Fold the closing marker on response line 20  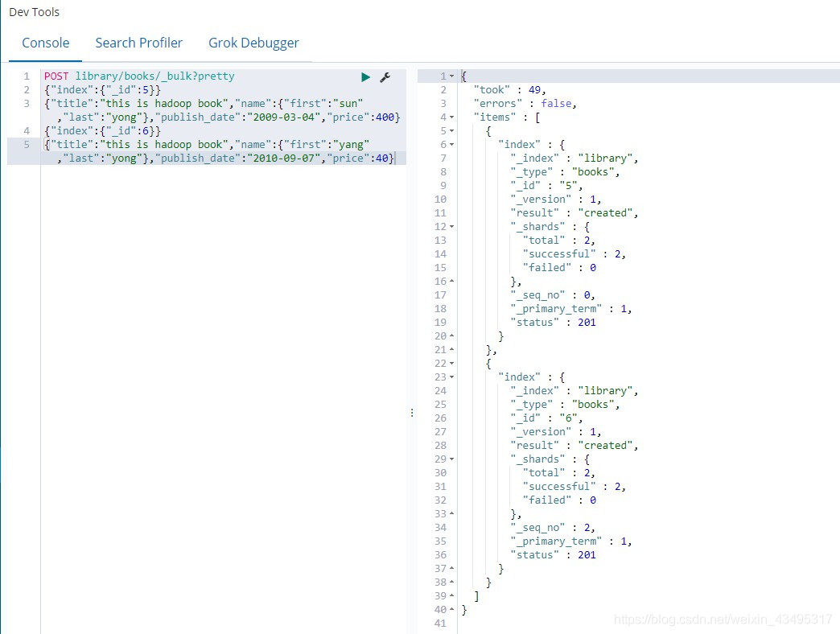451,336
